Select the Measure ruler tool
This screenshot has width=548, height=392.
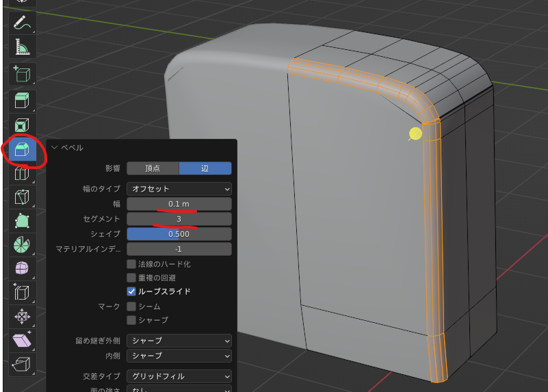pyautogui.click(x=23, y=47)
